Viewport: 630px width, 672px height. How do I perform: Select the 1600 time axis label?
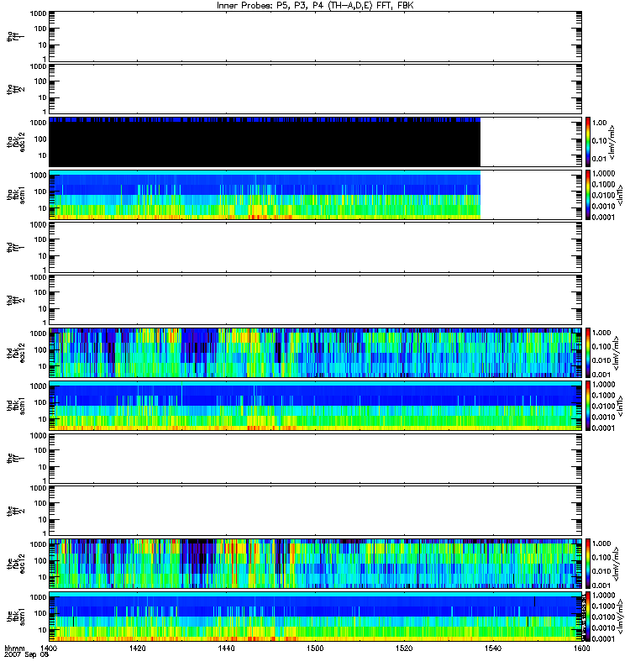point(581,648)
